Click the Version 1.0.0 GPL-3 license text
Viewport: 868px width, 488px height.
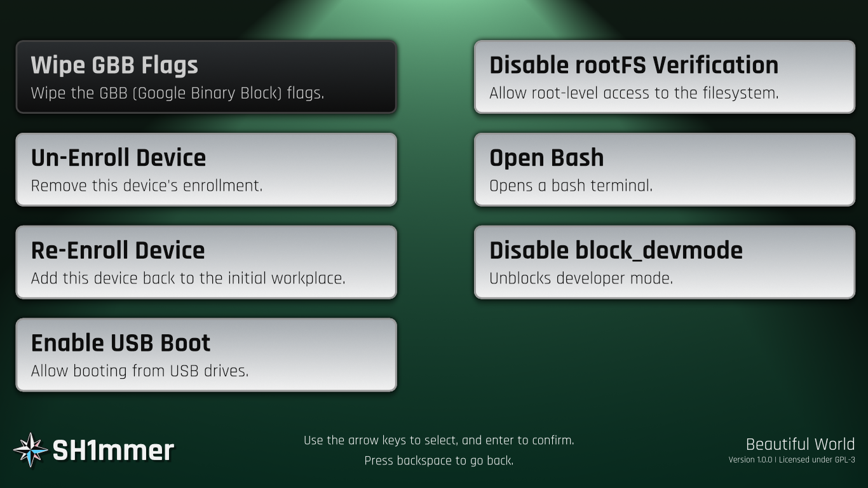coord(791,459)
